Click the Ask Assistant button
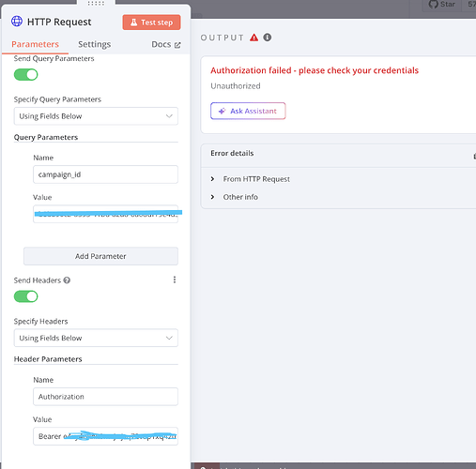Image resolution: width=476 pixels, height=469 pixels. (248, 111)
